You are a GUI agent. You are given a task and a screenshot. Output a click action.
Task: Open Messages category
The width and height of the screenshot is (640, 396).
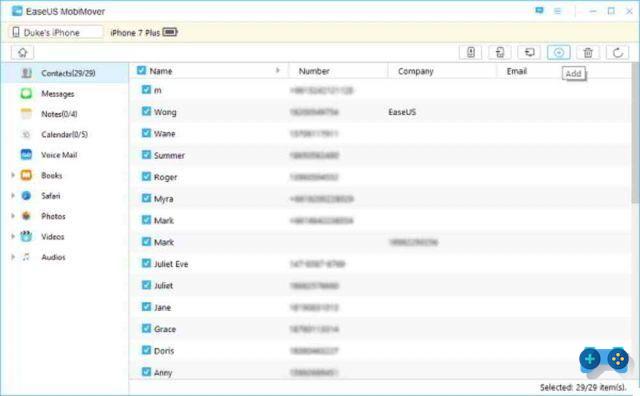point(58,94)
